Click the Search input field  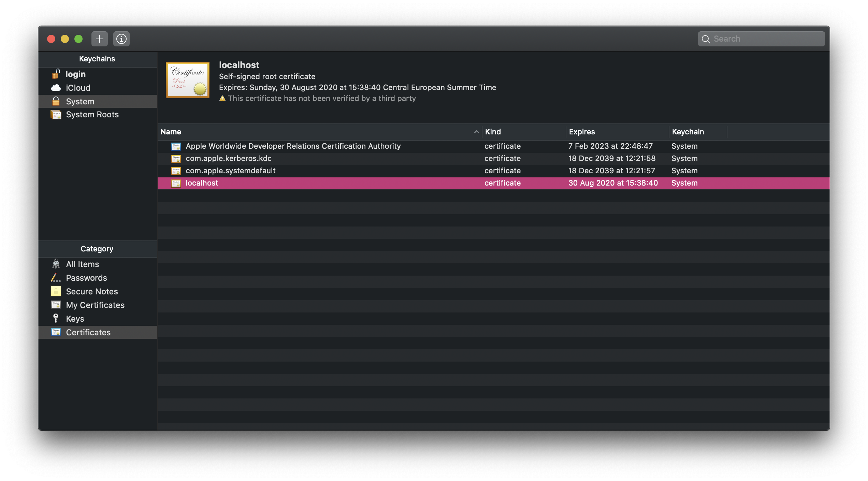pyautogui.click(x=764, y=39)
